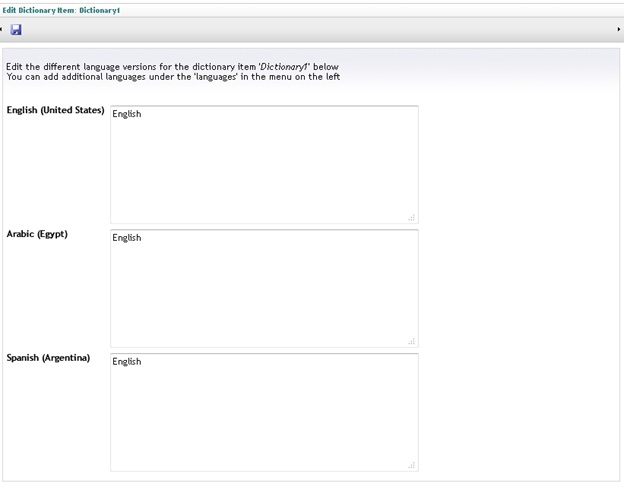Click the word 'English' inside the Spanish box

point(127,362)
